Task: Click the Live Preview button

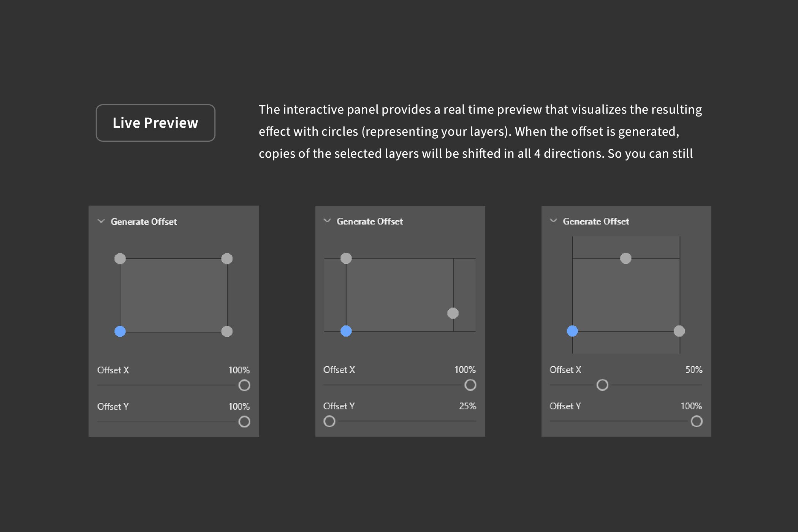Action: click(156, 123)
